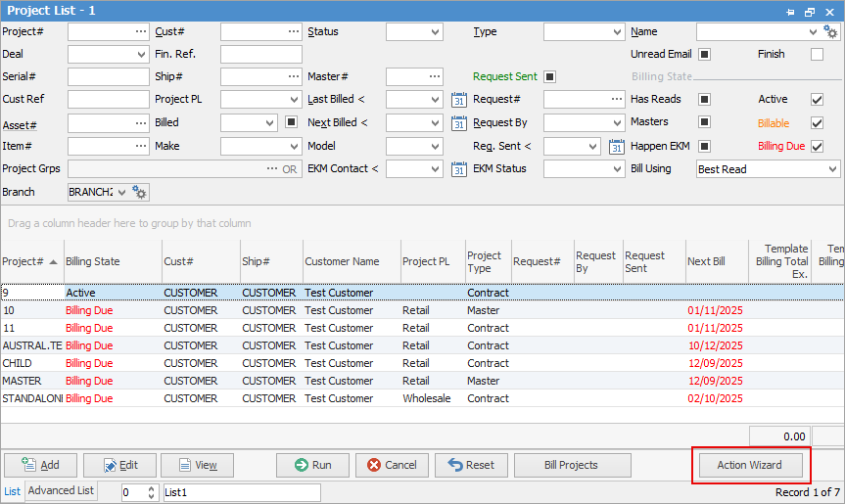Toggle the Unread Email checkbox
845x504 pixels.
(x=704, y=55)
